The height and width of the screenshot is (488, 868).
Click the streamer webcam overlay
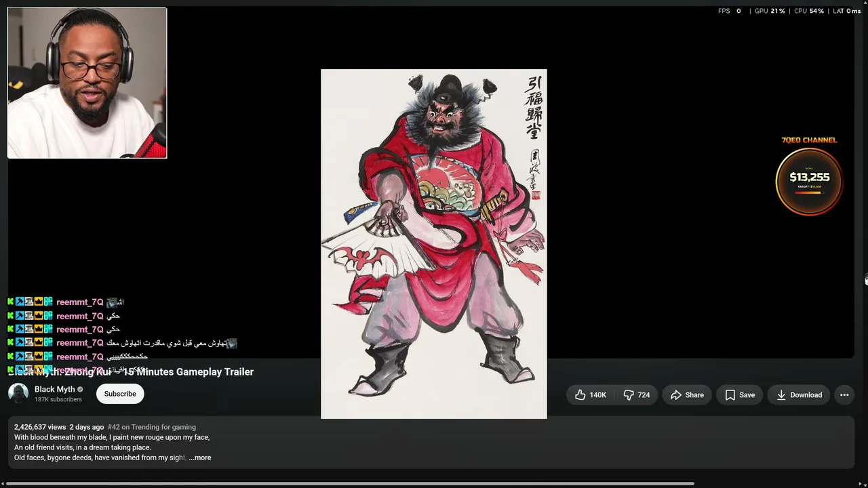click(87, 83)
